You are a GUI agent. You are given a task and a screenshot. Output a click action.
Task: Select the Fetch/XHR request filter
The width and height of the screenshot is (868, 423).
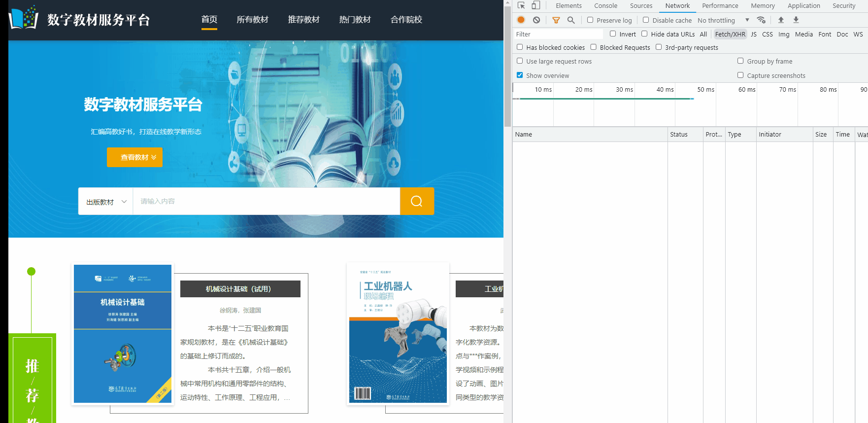click(x=730, y=34)
